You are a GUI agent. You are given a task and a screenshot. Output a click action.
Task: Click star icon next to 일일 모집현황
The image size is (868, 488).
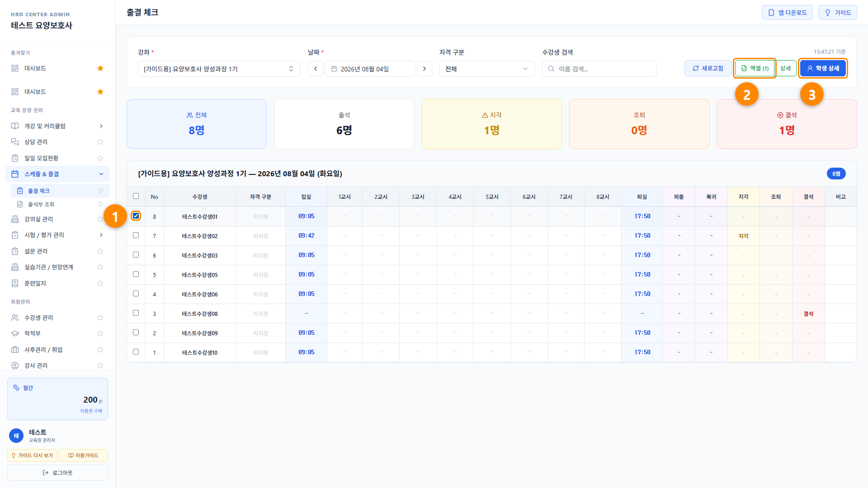[100, 158]
